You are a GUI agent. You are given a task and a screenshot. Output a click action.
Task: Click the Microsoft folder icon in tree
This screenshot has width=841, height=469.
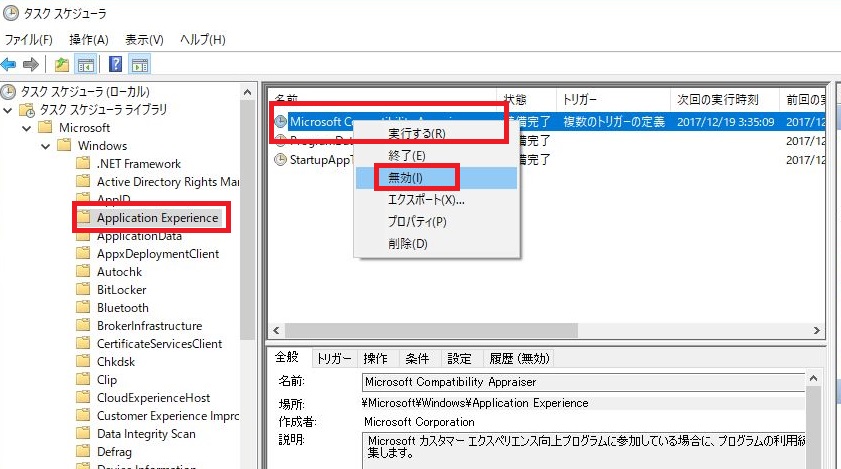(46, 128)
